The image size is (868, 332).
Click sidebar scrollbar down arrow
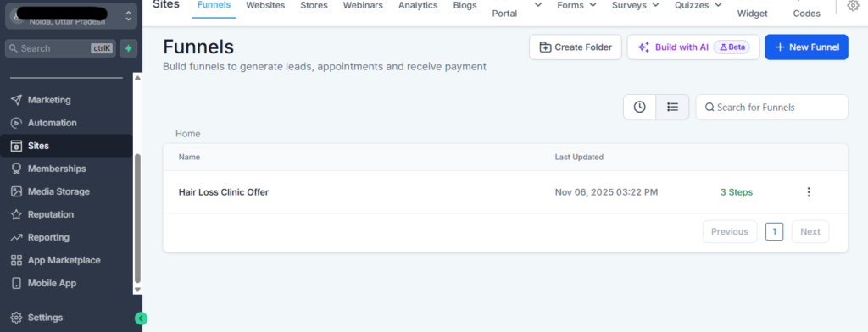(138, 290)
